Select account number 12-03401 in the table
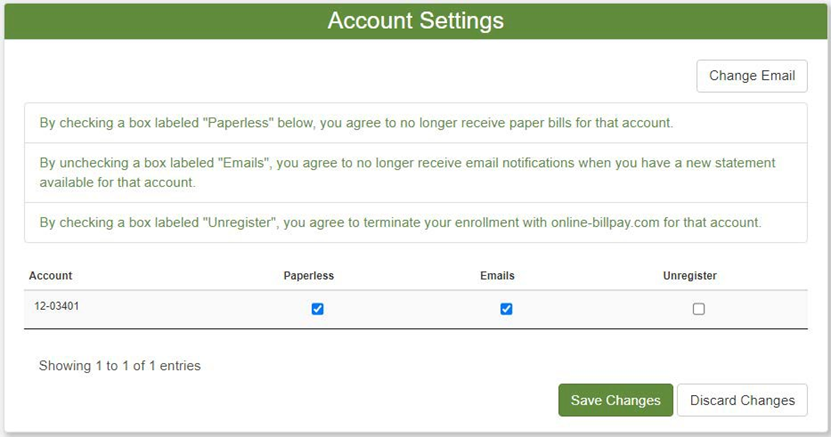Image resolution: width=831 pixels, height=437 pixels. (x=54, y=306)
